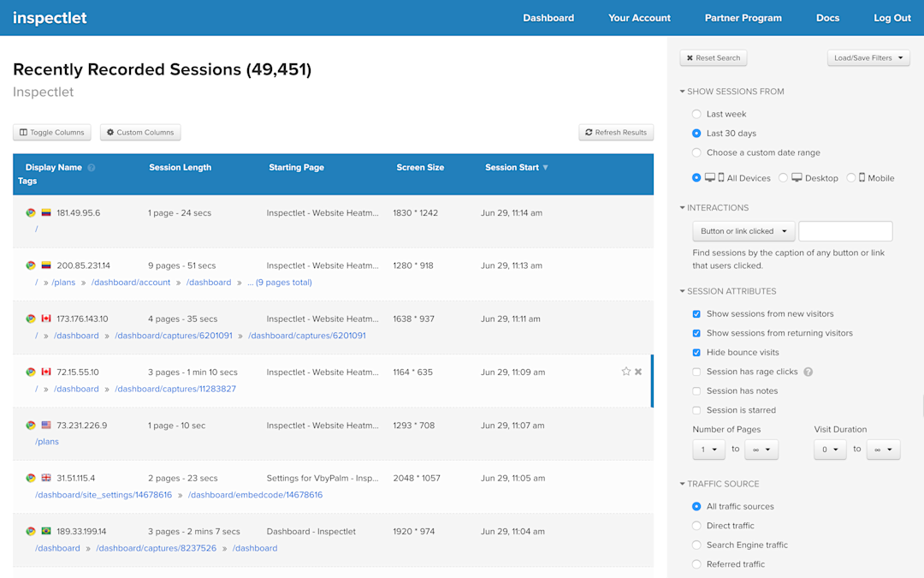The image size is (924, 578).
Task: Open /dashboard/account link in 200.85.231.14 row
Action: 131,283
